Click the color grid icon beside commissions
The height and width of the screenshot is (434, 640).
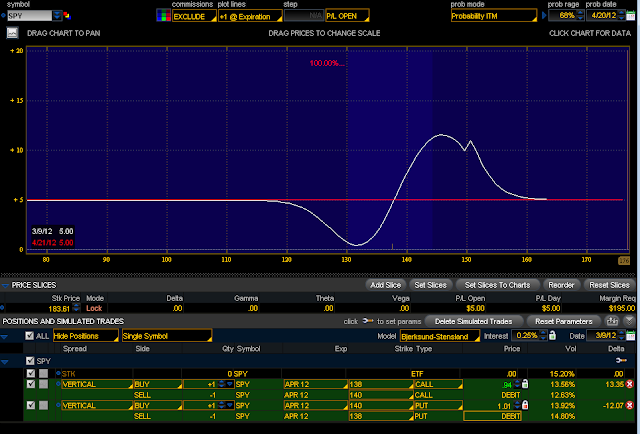[163, 16]
